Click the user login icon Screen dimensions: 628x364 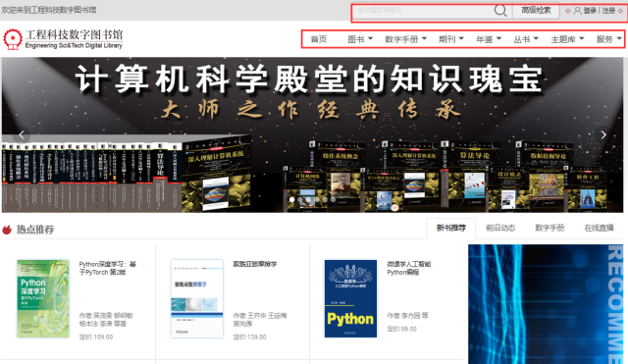coord(577,11)
